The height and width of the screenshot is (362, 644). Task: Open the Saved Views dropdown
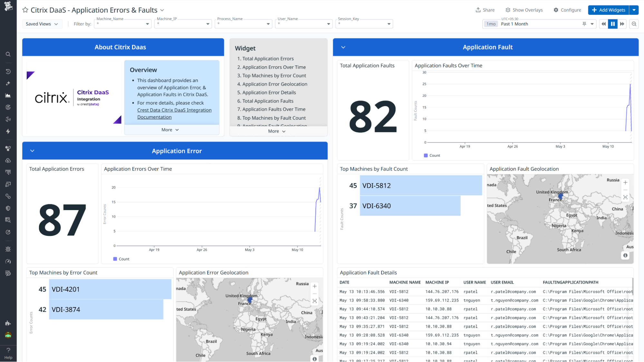42,24
